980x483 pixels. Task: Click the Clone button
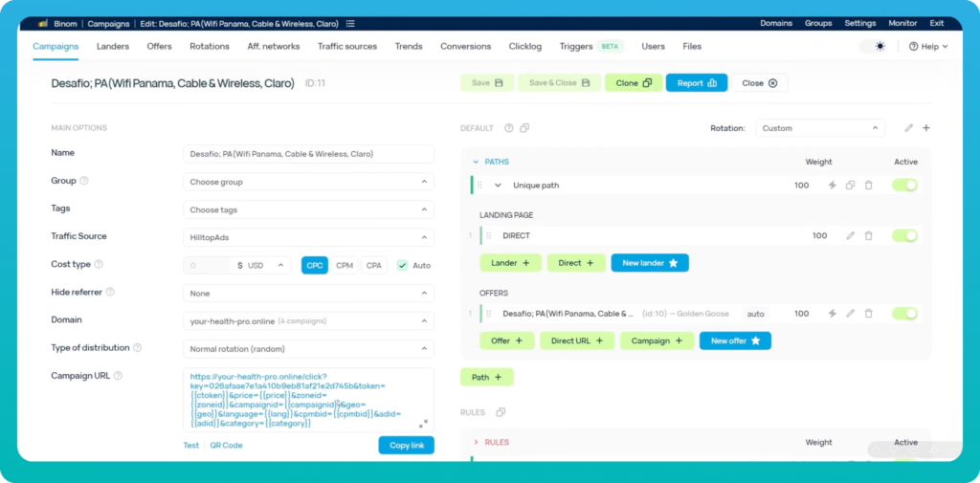point(634,82)
